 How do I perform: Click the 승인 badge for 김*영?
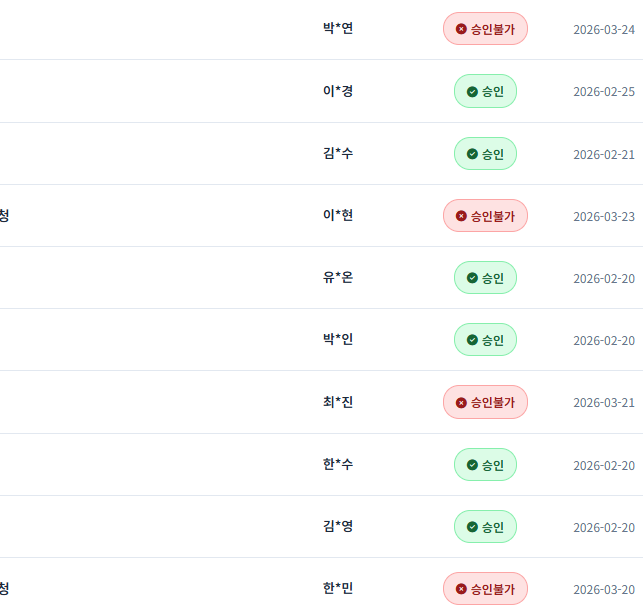pyautogui.click(x=485, y=527)
